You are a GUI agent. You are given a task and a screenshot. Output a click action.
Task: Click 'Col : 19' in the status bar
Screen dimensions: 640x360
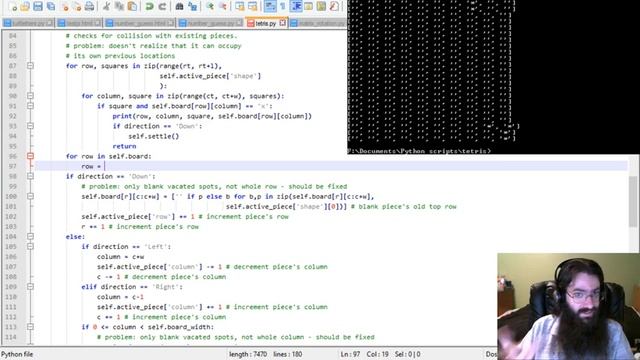click(x=378, y=354)
